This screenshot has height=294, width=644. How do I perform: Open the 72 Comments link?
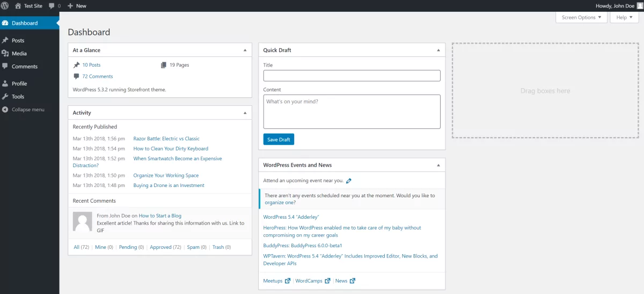tap(98, 76)
